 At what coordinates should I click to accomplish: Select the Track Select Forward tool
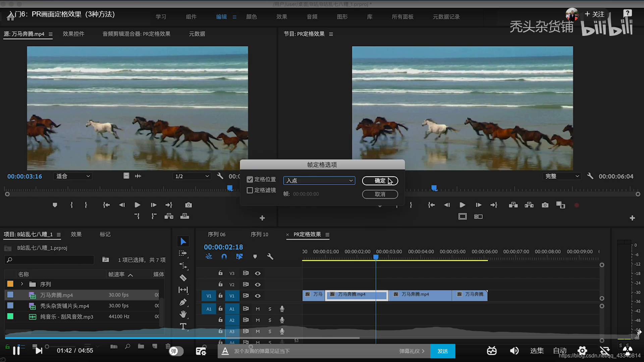pyautogui.click(x=183, y=253)
